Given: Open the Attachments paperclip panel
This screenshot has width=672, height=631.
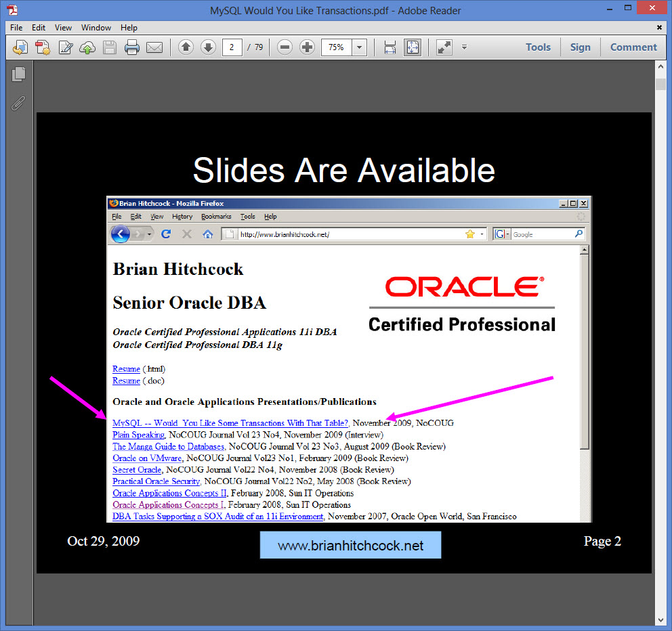Looking at the screenshot, I should pyautogui.click(x=18, y=103).
